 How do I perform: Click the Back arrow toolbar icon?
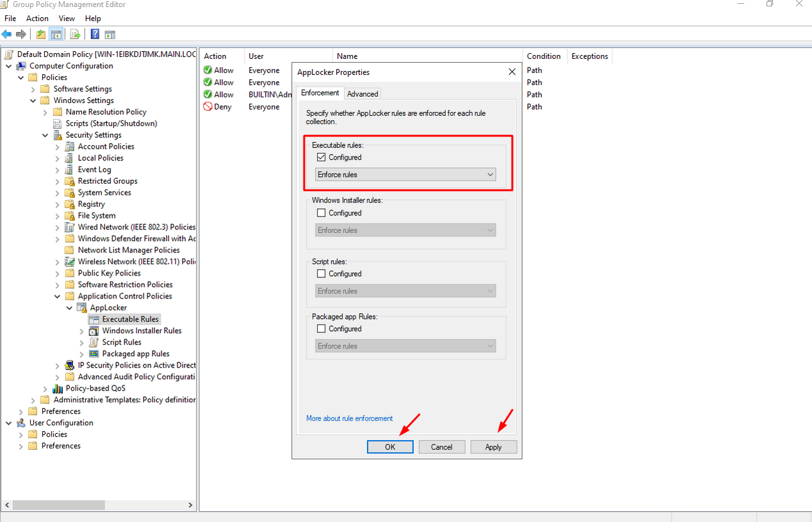(x=7, y=35)
